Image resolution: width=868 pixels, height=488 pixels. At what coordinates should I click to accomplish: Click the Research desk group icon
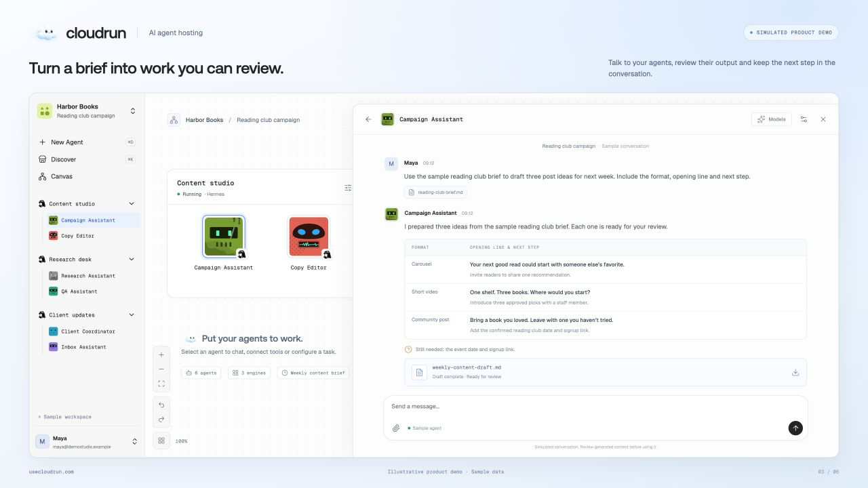(x=42, y=259)
